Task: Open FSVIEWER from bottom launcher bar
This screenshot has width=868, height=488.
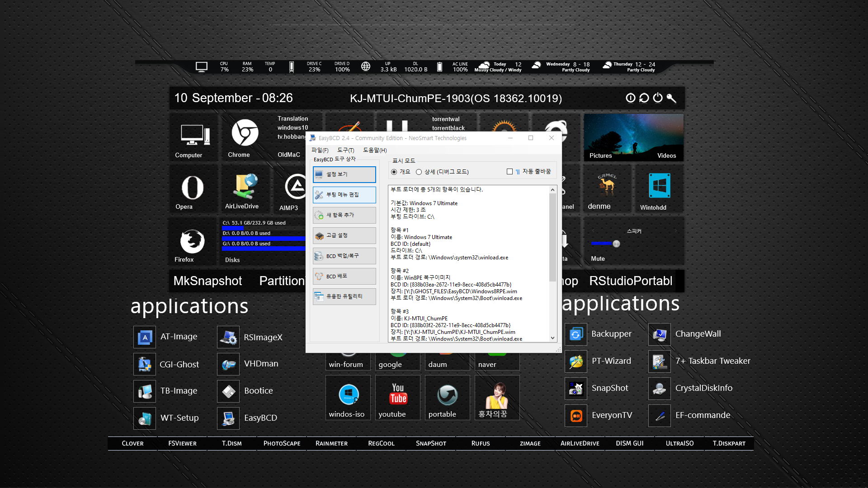Action: pyautogui.click(x=182, y=443)
